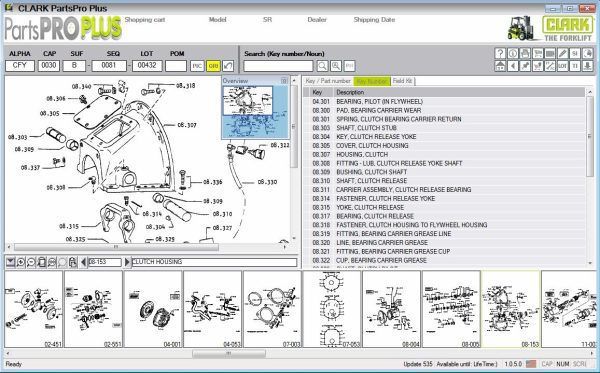Screen dimensions: 600x373
Task: Click the back arrow toolbar icon
Action: click(513, 66)
